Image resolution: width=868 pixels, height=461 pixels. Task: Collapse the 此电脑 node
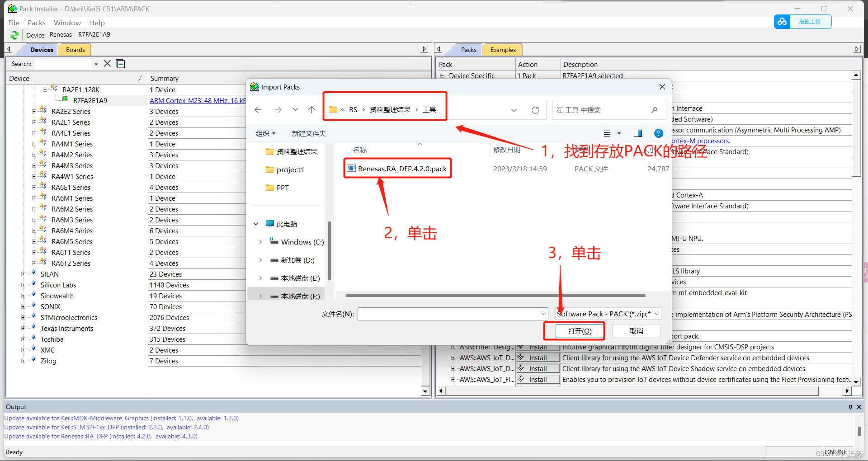256,224
